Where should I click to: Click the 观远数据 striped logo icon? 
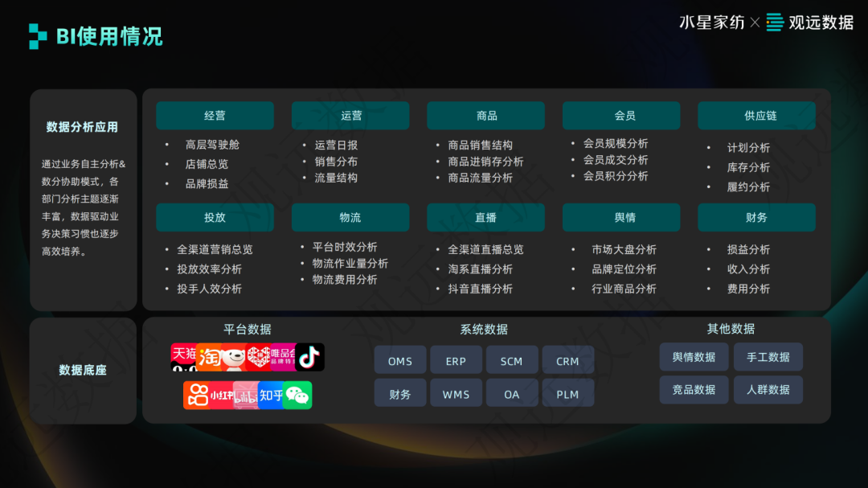pos(775,23)
